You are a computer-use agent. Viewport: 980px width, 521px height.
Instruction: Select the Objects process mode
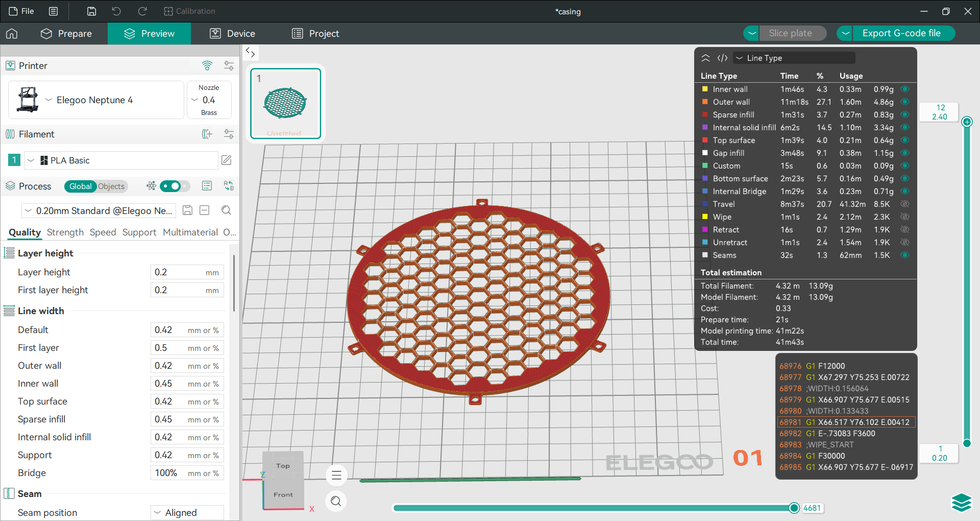(111, 186)
